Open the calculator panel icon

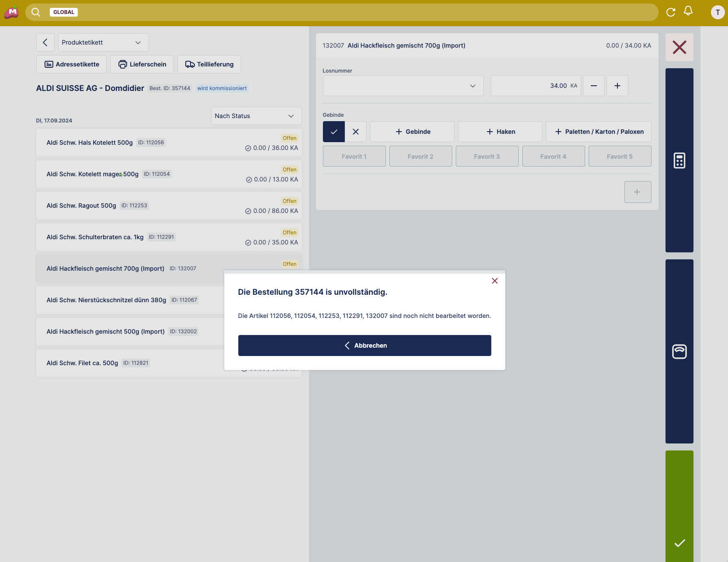click(x=679, y=161)
